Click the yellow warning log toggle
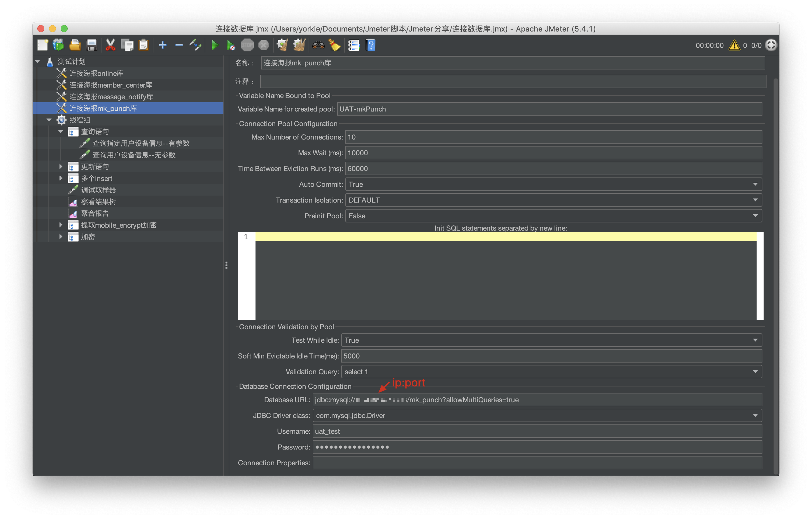The width and height of the screenshot is (812, 519). click(734, 45)
